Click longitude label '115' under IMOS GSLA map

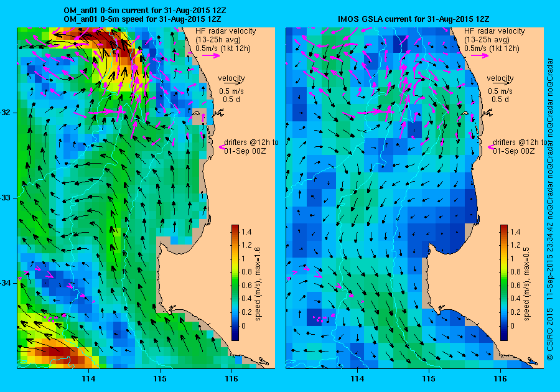(429, 379)
